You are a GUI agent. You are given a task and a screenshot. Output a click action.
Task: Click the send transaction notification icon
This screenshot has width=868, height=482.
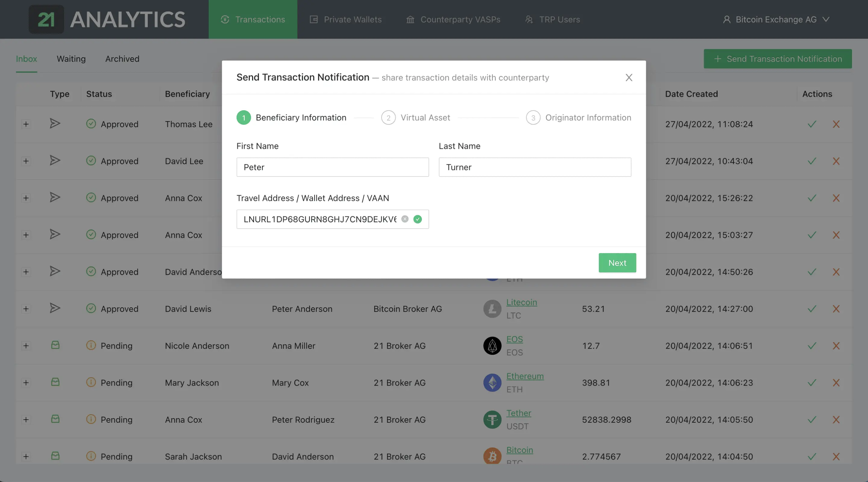coord(717,58)
